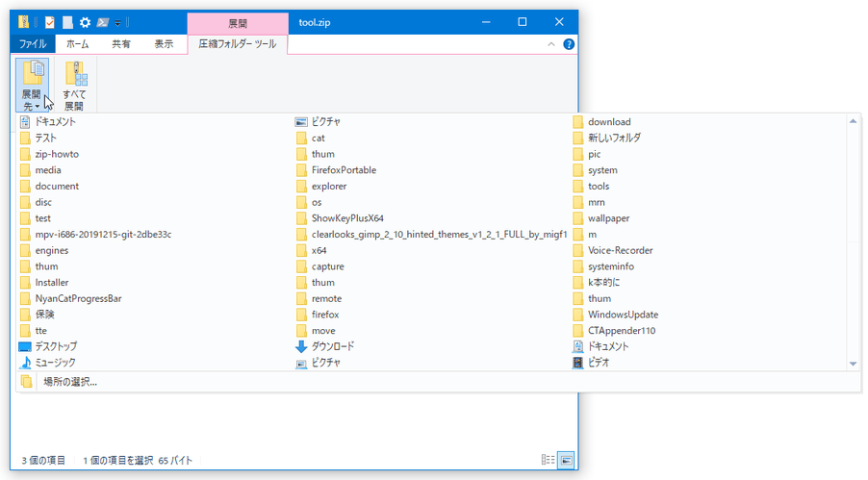868x480 pixels.
Task: Switch to large icons view in status bar
Action: pyautogui.click(x=566, y=460)
